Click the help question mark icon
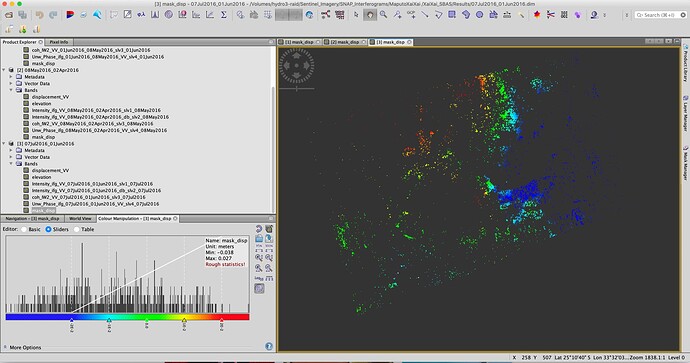 pyautogui.click(x=269, y=347)
